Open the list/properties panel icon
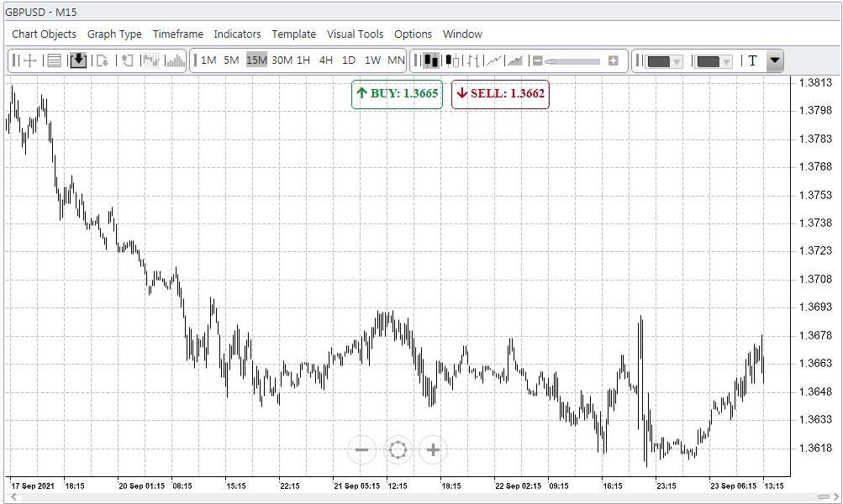843x504 pixels. 54,60
